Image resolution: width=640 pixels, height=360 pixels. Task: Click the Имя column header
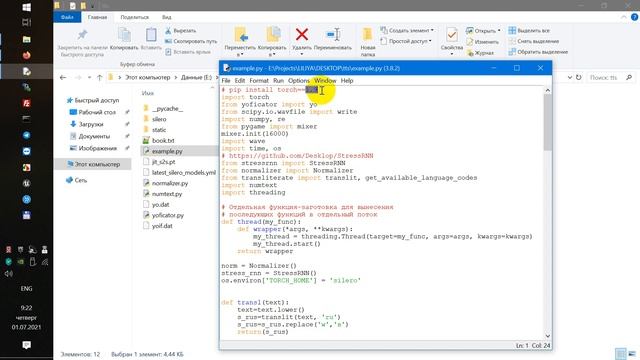click(148, 93)
